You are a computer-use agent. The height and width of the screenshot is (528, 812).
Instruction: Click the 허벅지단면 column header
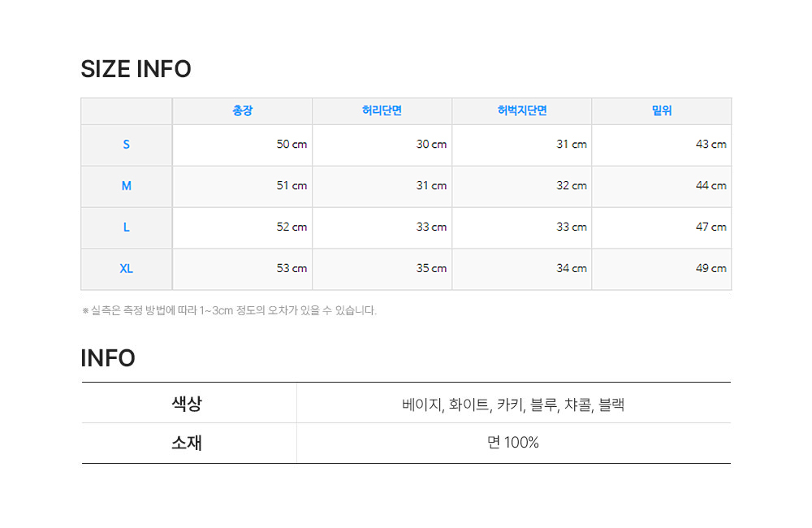coord(522,111)
